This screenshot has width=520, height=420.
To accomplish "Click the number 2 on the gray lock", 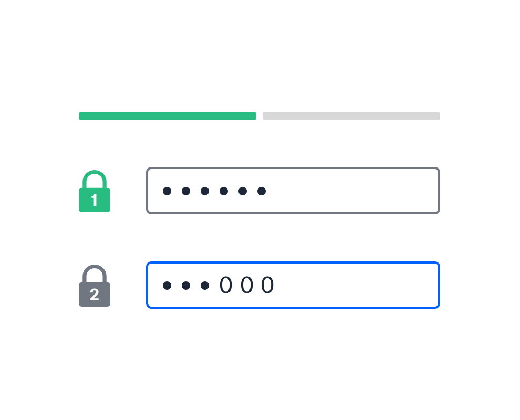I will tap(95, 295).
